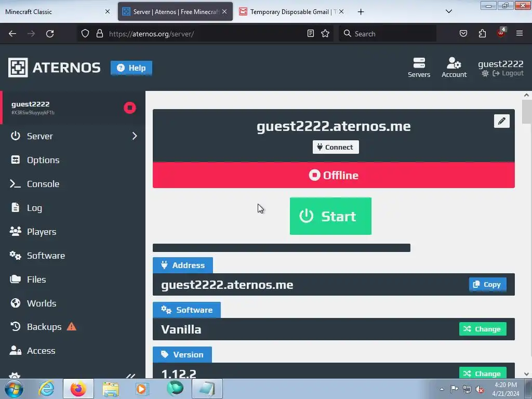This screenshot has width=532, height=399.
Task: Expand the Server chevron arrow
Action: 135,136
